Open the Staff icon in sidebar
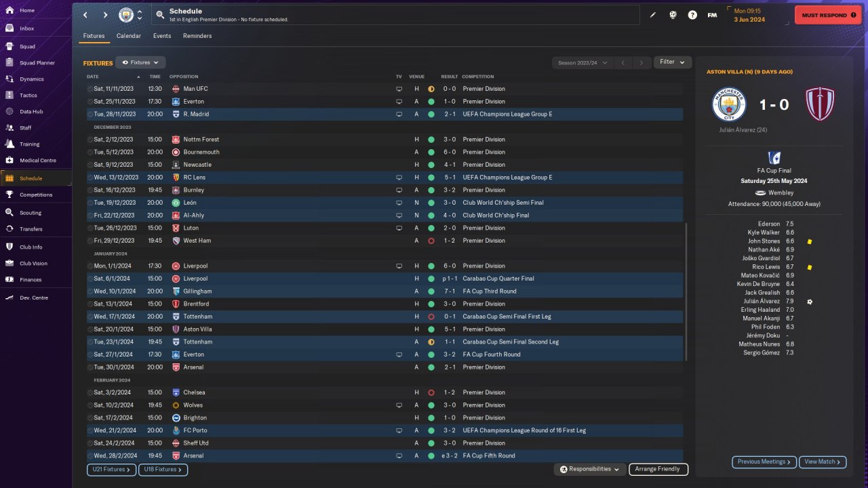Image resolution: width=868 pixels, height=488 pixels. tap(9, 128)
